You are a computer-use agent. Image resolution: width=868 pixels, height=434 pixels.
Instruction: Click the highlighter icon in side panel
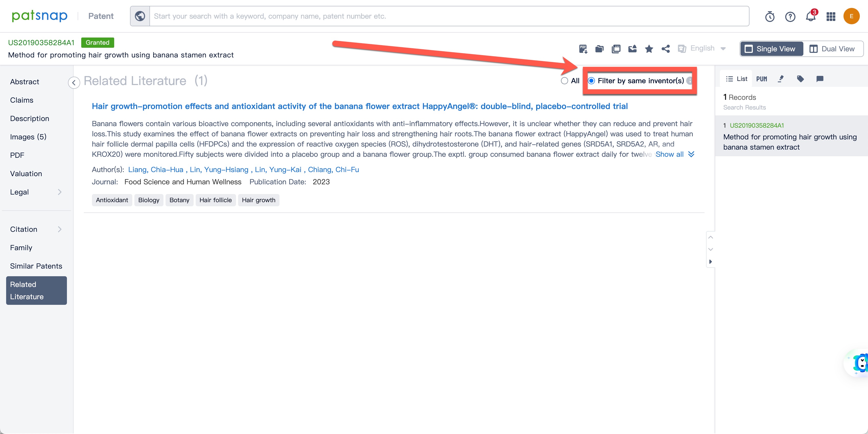780,79
